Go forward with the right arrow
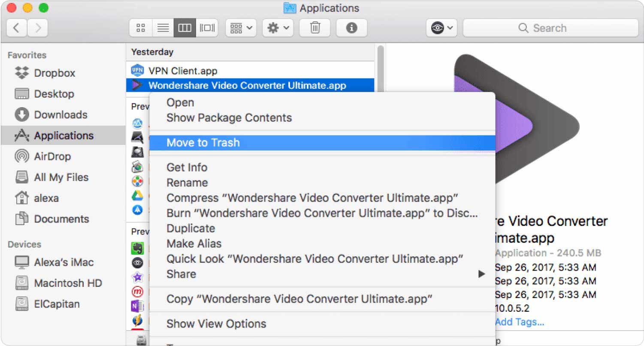Image resolution: width=644 pixels, height=346 pixels. [38, 28]
